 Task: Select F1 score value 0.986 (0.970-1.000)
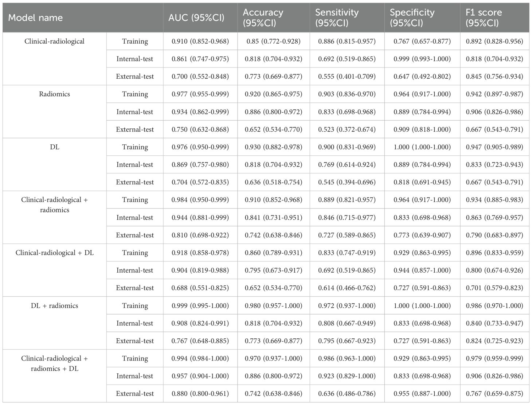494,305
